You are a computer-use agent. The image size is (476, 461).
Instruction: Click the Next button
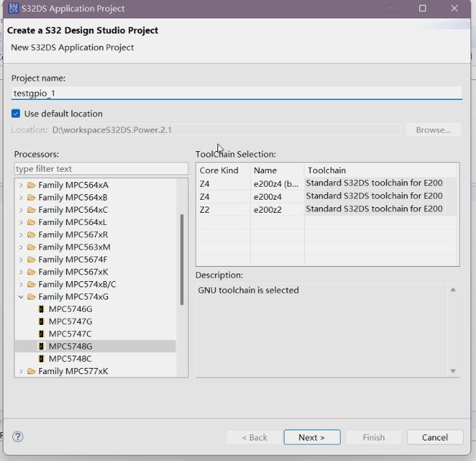[312, 437]
